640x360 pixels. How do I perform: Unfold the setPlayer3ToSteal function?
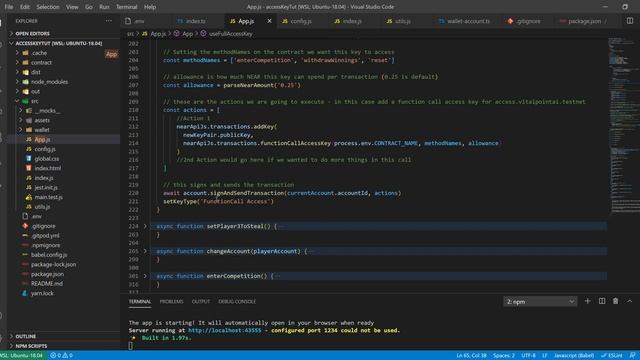point(145,226)
